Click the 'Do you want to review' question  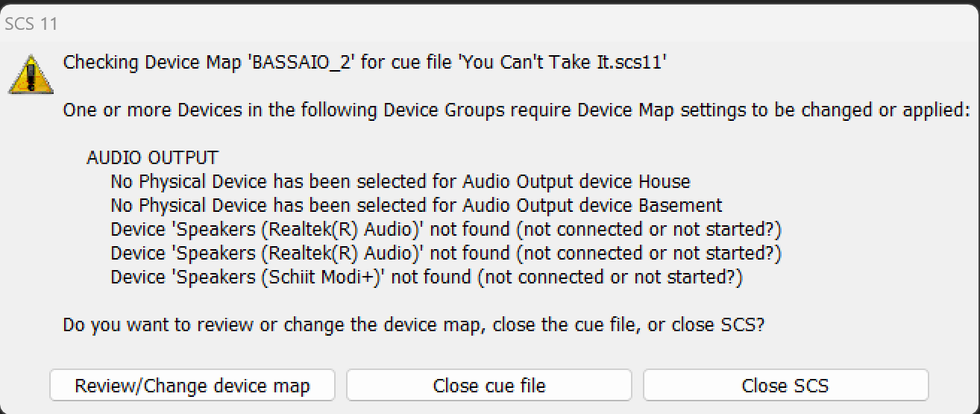413,325
